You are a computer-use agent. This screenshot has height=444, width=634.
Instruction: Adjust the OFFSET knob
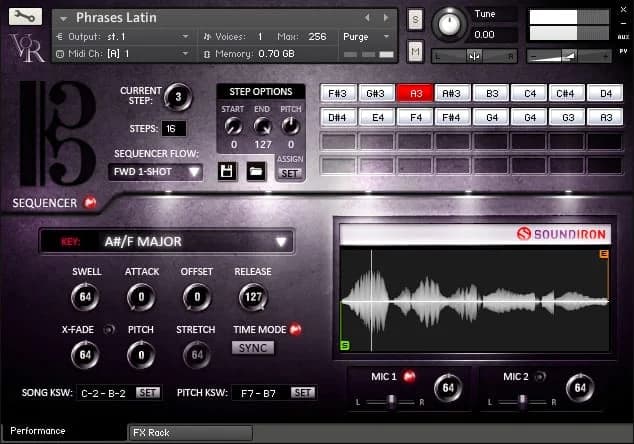pos(197,297)
